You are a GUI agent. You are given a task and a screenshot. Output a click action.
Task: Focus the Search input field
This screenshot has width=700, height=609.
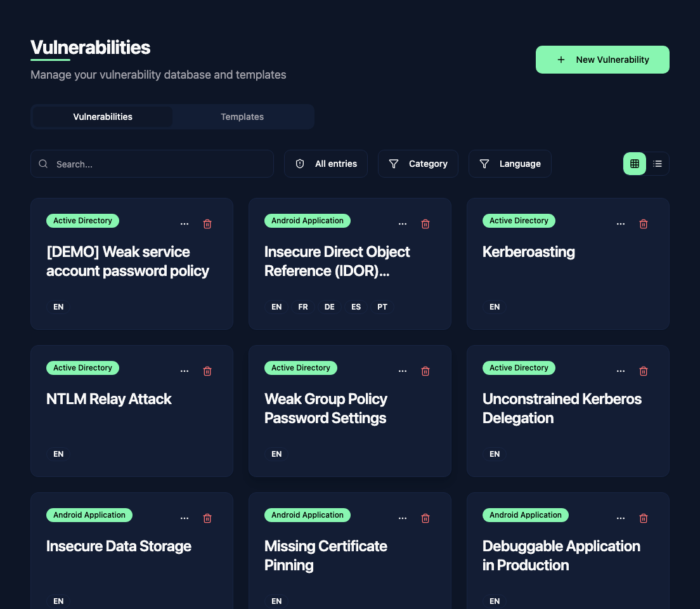(x=152, y=164)
